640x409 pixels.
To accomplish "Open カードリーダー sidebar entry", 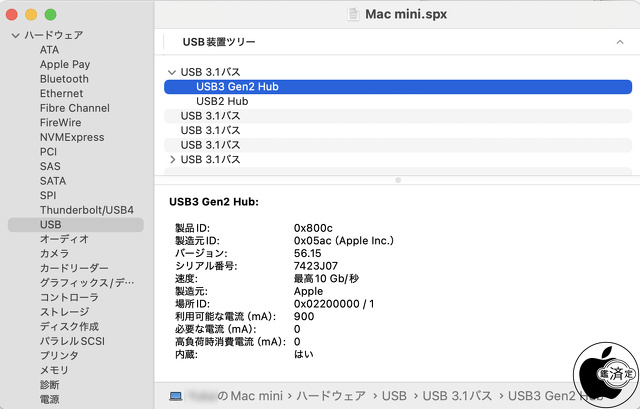I will coord(74,269).
